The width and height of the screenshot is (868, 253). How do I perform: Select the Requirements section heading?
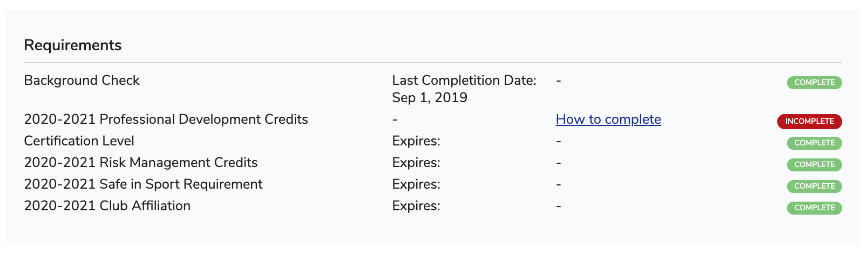[x=73, y=45]
